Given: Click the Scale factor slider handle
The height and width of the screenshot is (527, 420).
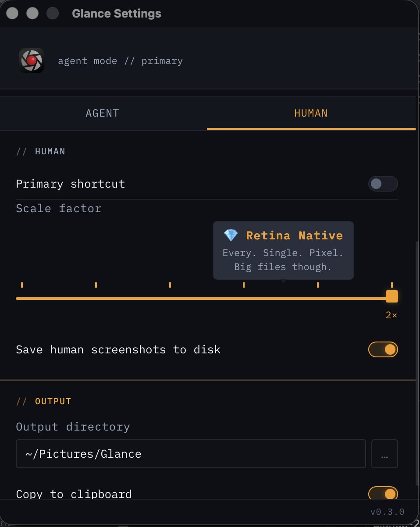Looking at the screenshot, I should tap(392, 296).
